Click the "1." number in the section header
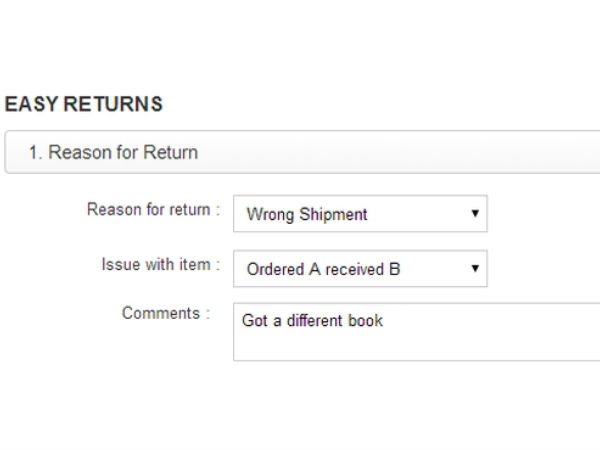 pos(36,153)
